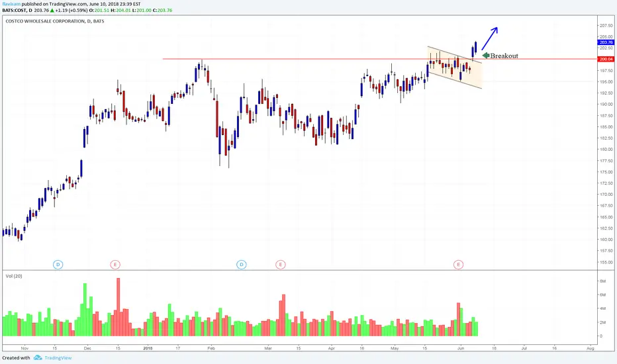
Task: Click the Nov date axis label
Action: [x=24, y=348]
